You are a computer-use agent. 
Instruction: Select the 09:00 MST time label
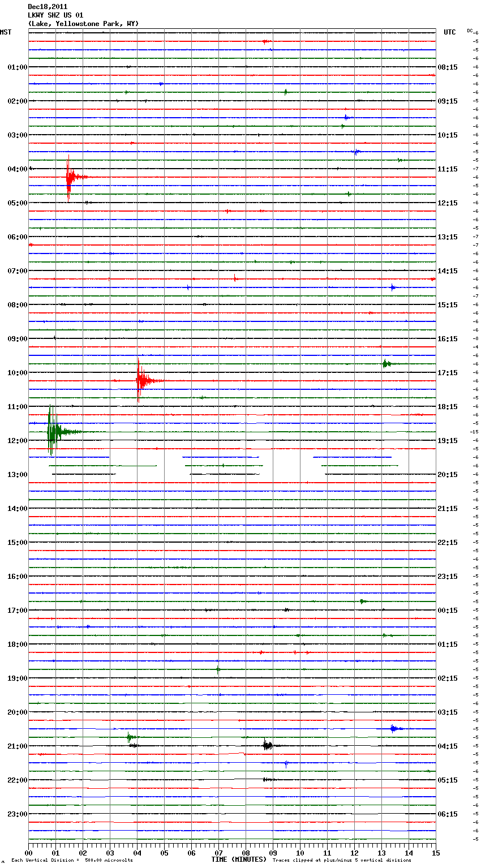pyautogui.click(x=17, y=339)
